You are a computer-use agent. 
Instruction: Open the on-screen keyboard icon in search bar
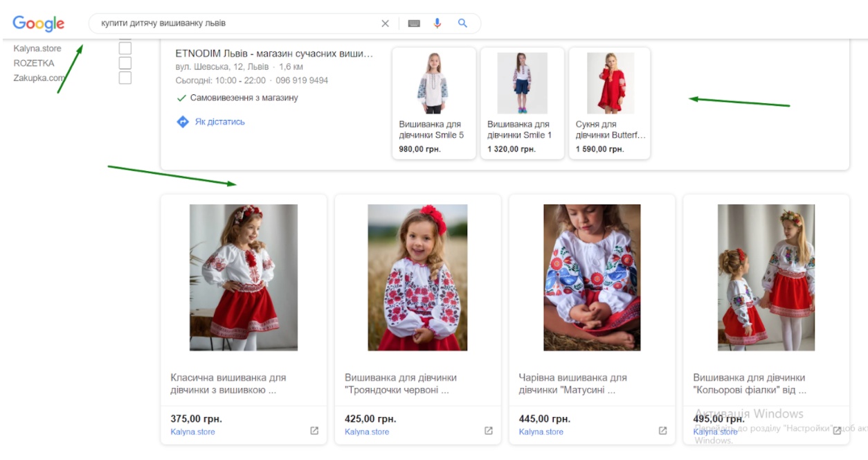click(x=413, y=23)
